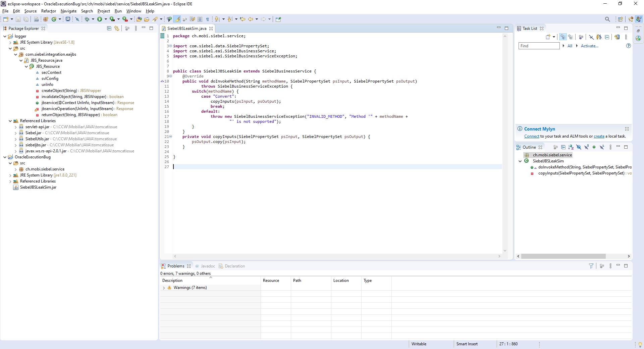This screenshot has height=349, width=644.
Task: Toggle Link with Editor in Package Explorer
Action: pos(117,29)
